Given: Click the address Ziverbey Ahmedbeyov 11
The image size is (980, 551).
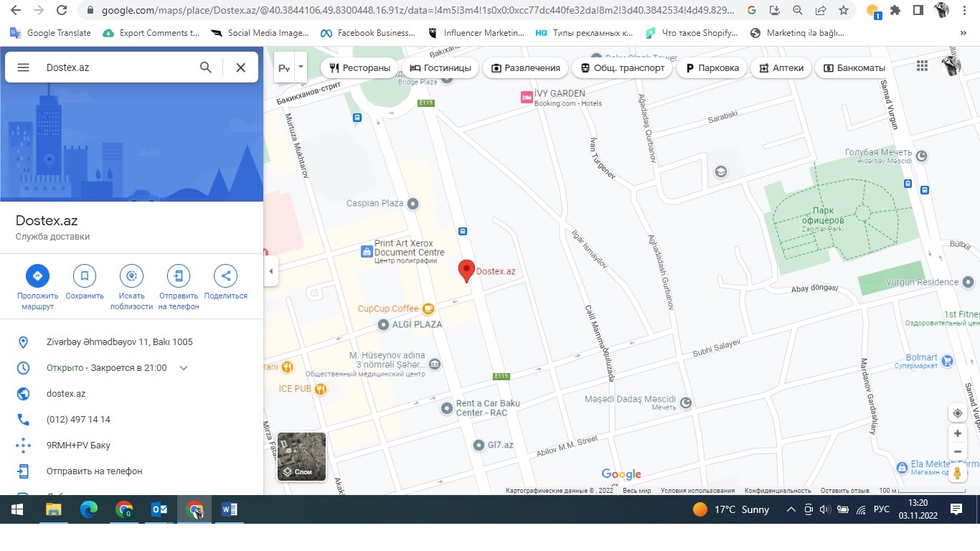Looking at the screenshot, I should [x=119, y=342].
